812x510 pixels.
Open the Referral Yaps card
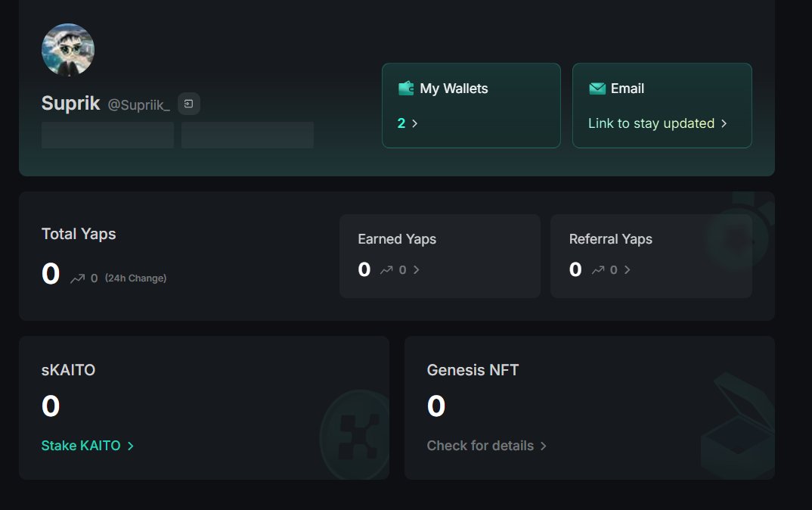(x=651, y=256)
